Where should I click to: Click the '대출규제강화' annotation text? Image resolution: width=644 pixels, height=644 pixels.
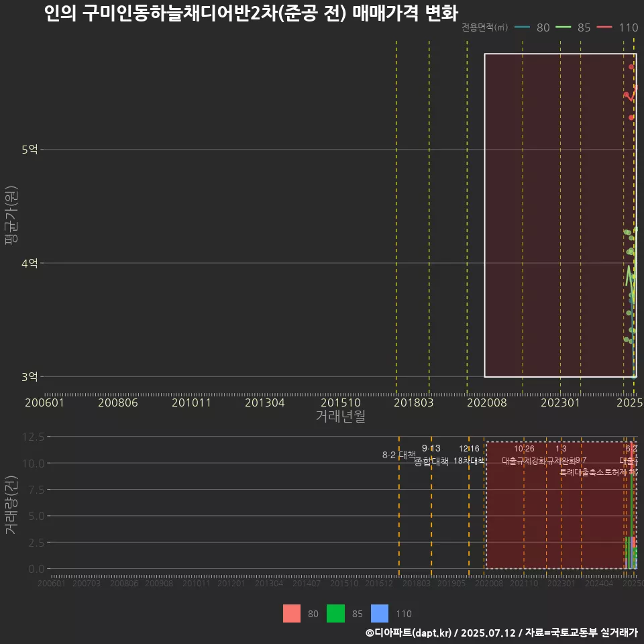pyautogui.click(x=524, y=461)
